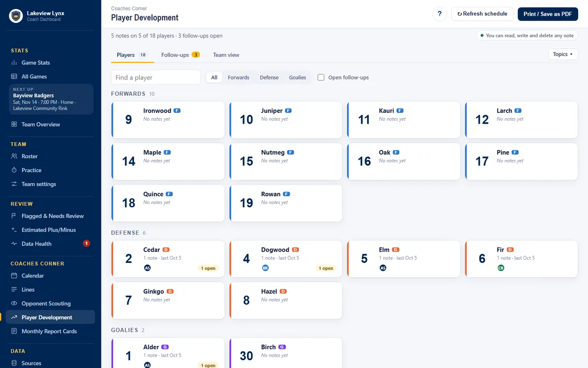The image size is (588, 368).
Task: Click the 1 open badge on Cedar's card
Action: (x=208, y=268)
